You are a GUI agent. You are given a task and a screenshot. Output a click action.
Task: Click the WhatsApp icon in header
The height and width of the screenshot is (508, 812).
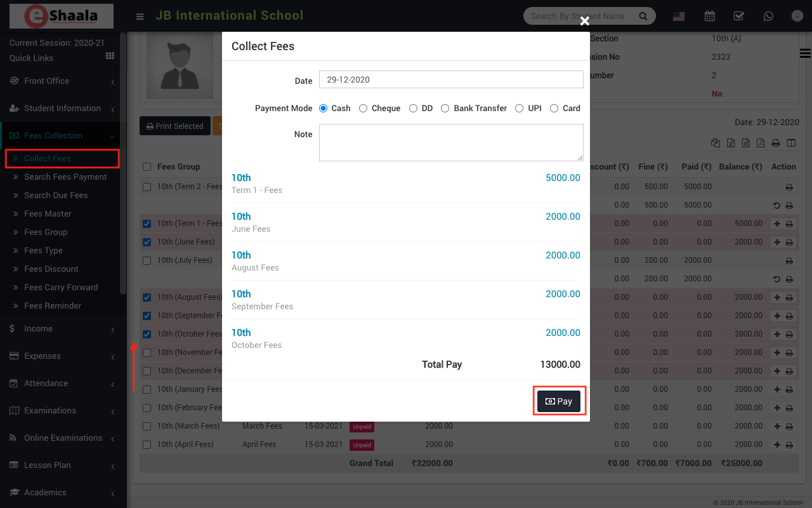pyautogui.click(x=768, y=16)
